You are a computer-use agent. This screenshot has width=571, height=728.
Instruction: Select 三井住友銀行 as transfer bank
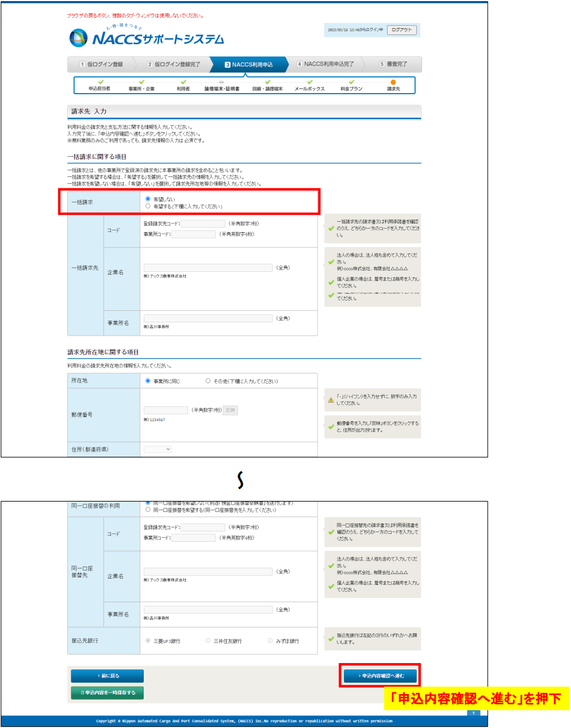tap(208, 641)
